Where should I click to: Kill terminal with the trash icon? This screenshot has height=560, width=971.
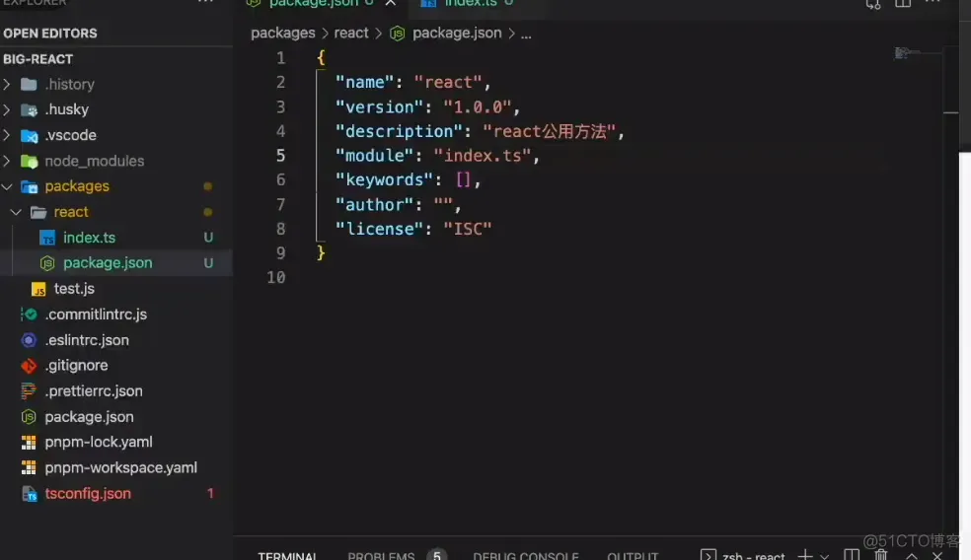[x=881, y=554]
